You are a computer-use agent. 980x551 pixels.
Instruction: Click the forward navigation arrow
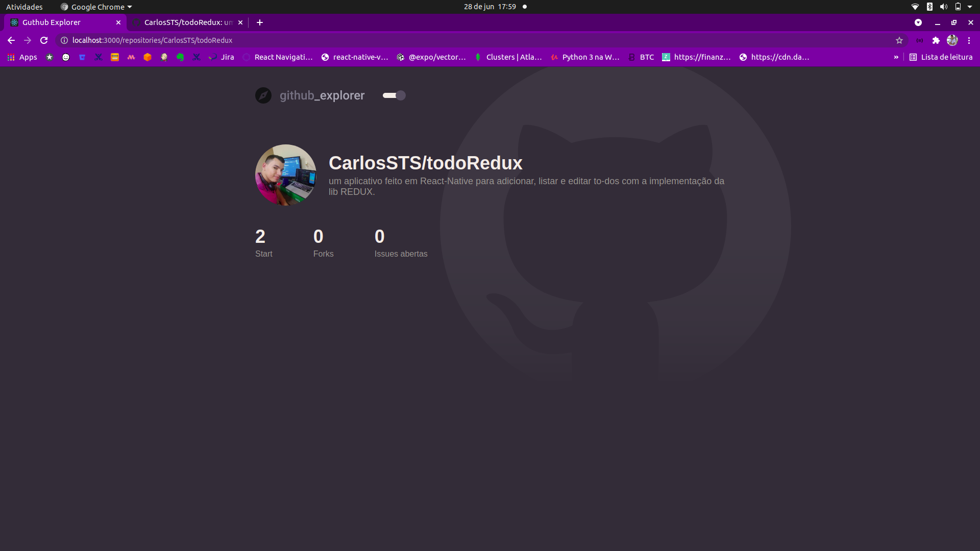(27, 40)
